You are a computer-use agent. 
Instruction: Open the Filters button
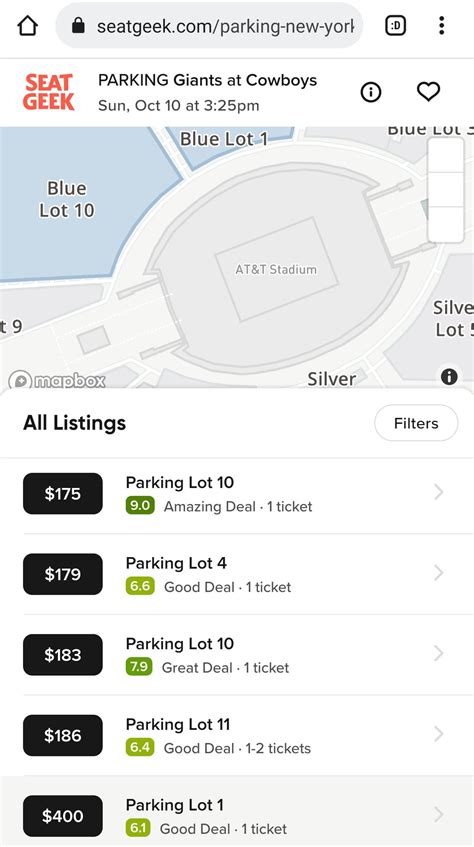[x=416, y=423]
